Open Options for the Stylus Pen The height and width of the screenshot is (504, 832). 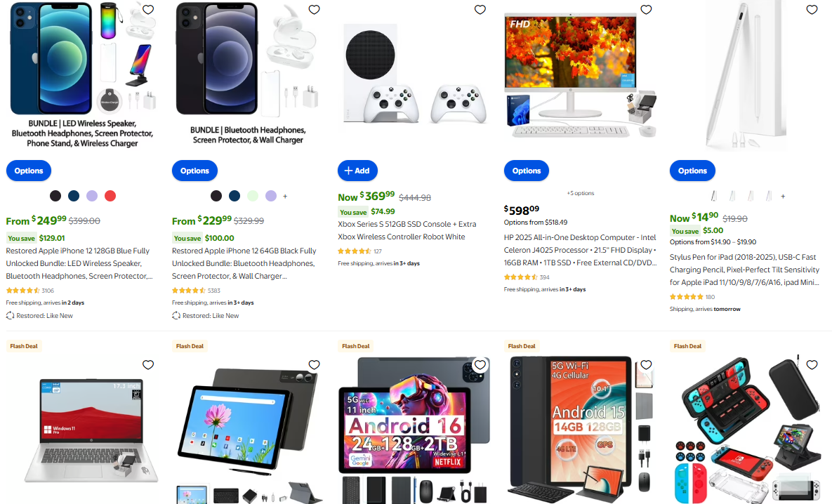point(692,171)
